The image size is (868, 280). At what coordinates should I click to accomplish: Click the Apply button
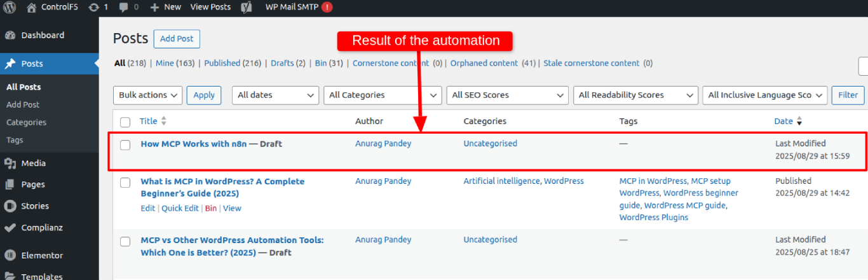(x=204, y=95)
